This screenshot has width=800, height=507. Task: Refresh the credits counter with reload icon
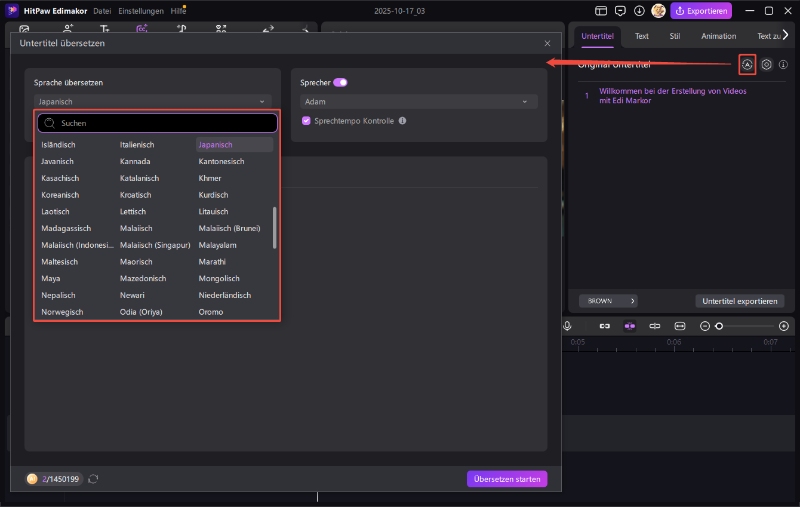click(x=93, y=479)
